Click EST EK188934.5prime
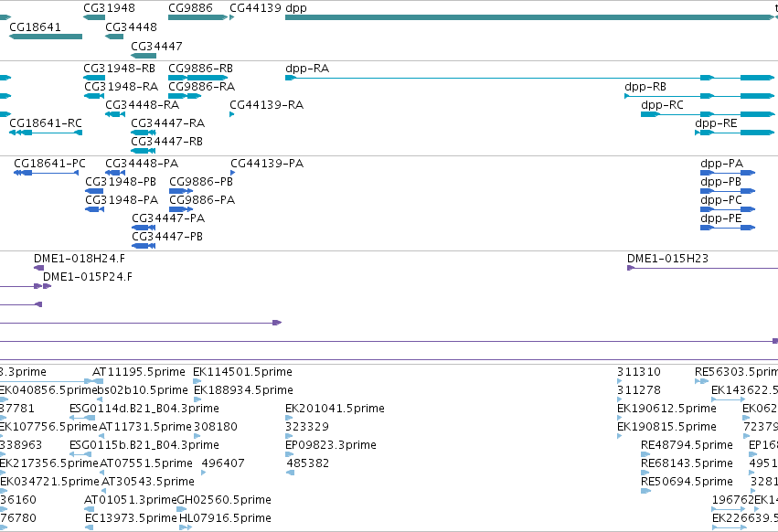The width and height of the screenshot is (778, 532). (197, 399)
